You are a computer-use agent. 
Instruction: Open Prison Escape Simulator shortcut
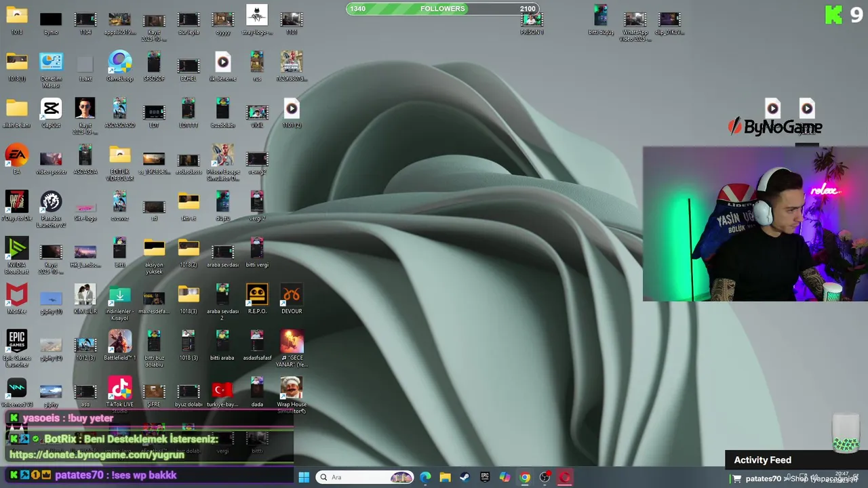[x=222, y=163]
